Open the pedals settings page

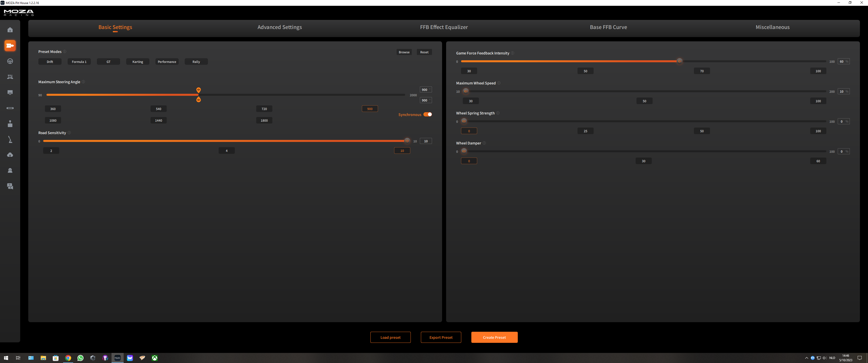coord(10,77)
